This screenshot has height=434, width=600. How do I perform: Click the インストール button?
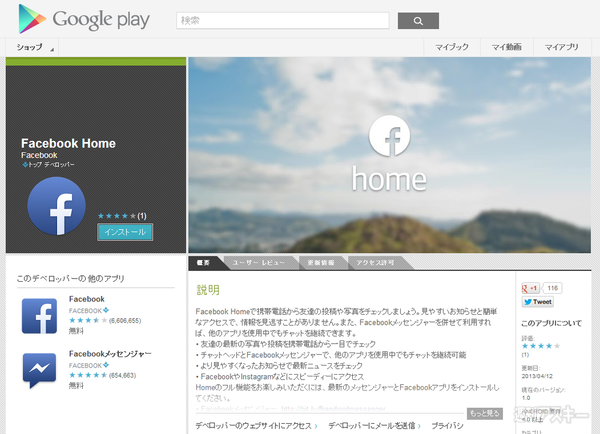pyautogui.click(x=125, y=232)
